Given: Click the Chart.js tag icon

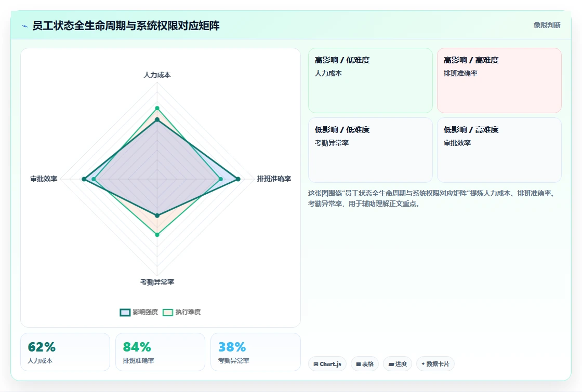Looking at the screenshot, I should point(316,364).
